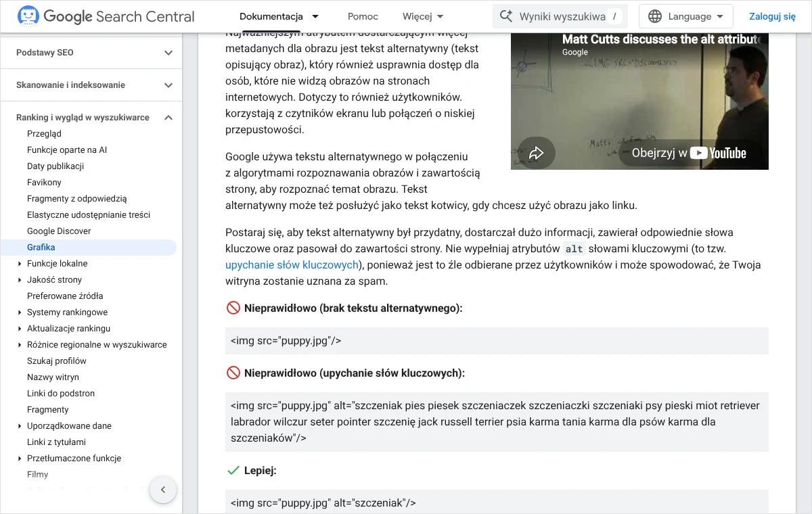The height and width of the screenshot is (514, 812).
Task: Focus the Wyniki wyszukiwania search field
Action: (560, 16)
